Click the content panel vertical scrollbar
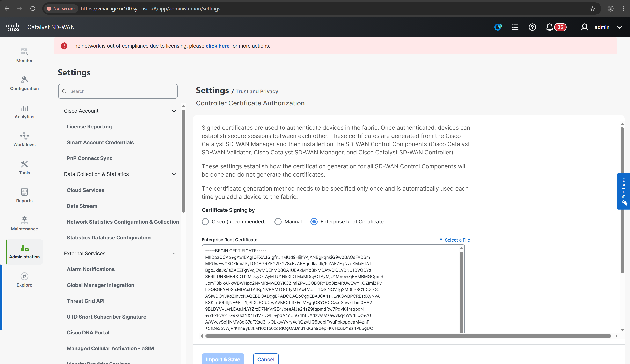630x364 pixels. point(622,200)
